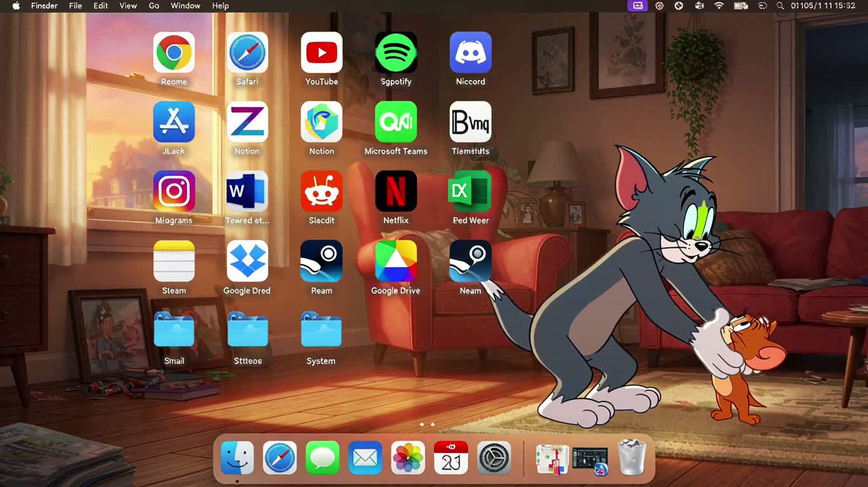868x487 pixels.
Task: Open the Smail folder
Action: click(x=174, y=330)
